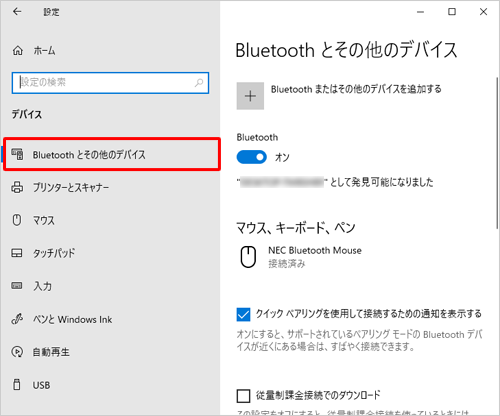The width and height of the screenshot is (500, 416).
Task: Click the Bluetooth devices sidebar icon
Action: pos(17,155)
